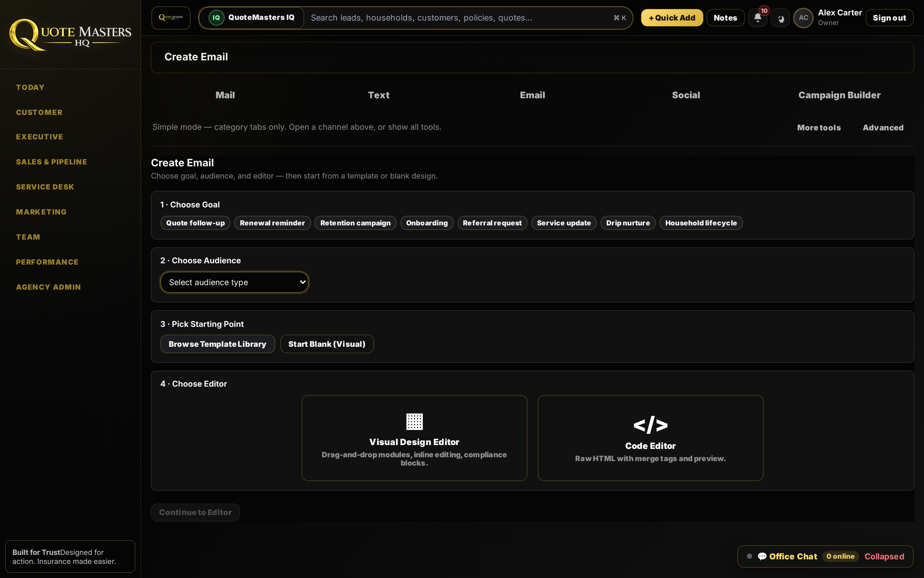Click More tools
Viewport: 924px width, 578px height.
coord(819,127)
